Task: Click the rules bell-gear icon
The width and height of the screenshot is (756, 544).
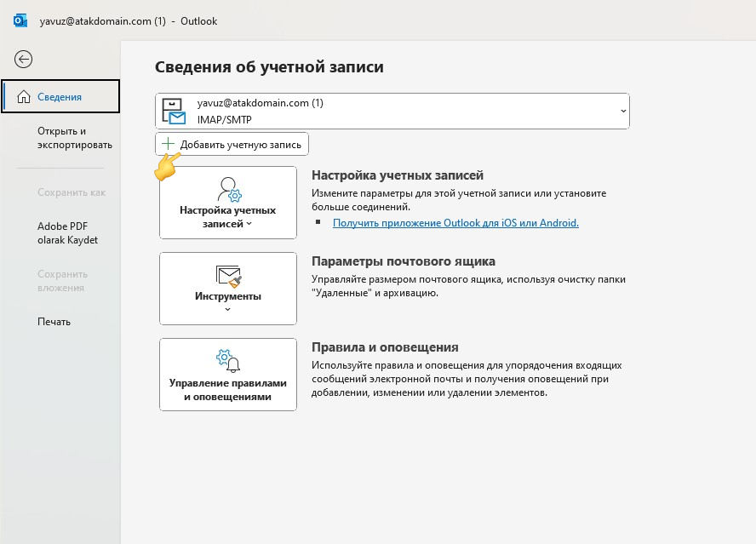Action: coord(227,361)
